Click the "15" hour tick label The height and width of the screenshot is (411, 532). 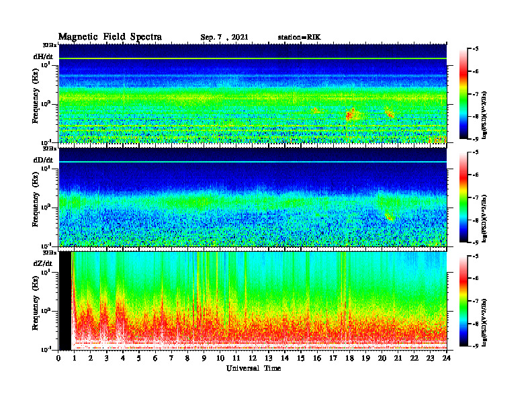[301, 358]
